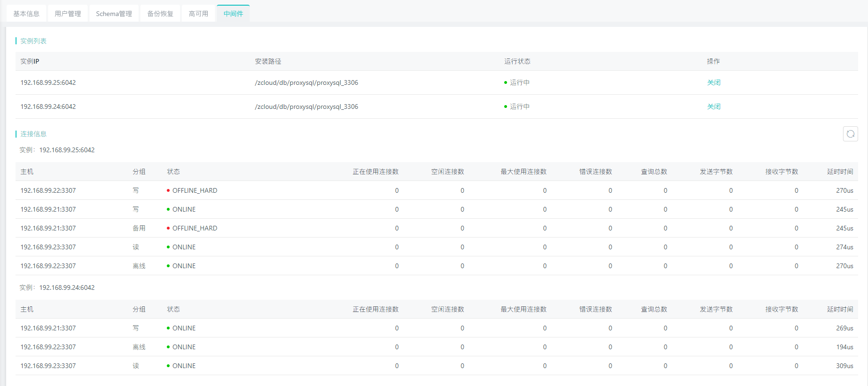The height and width of the screenshot is (386, 868).
Task: Click the 运行中 status of instance 192.168.99.24:6042
Action: pyautogui.click(x=519, y=107)
